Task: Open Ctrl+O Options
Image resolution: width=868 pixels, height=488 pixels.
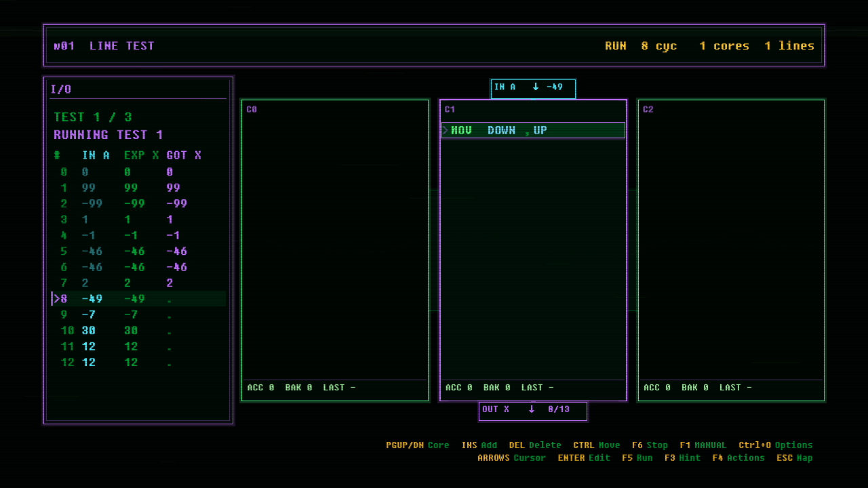Action: click(776, 445)
